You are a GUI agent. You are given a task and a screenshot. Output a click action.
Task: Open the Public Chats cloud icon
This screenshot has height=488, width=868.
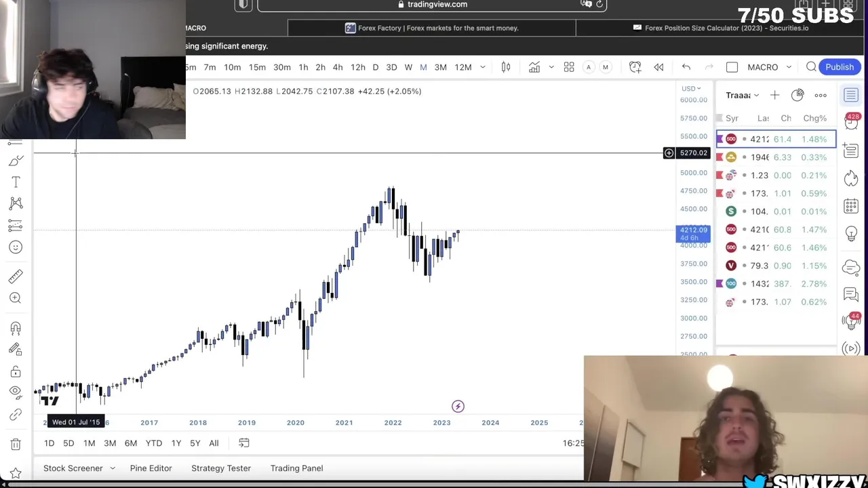click(x=851, y=267)
